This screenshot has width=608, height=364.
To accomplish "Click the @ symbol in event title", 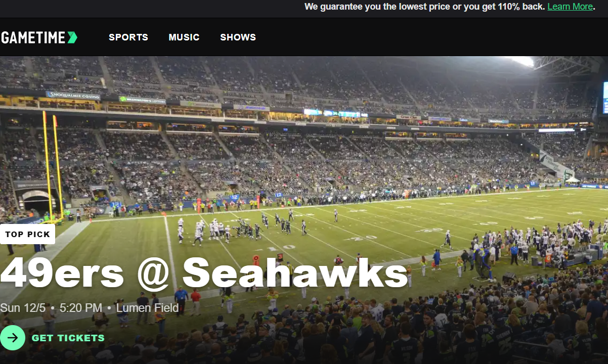I will tap(153, 274).
